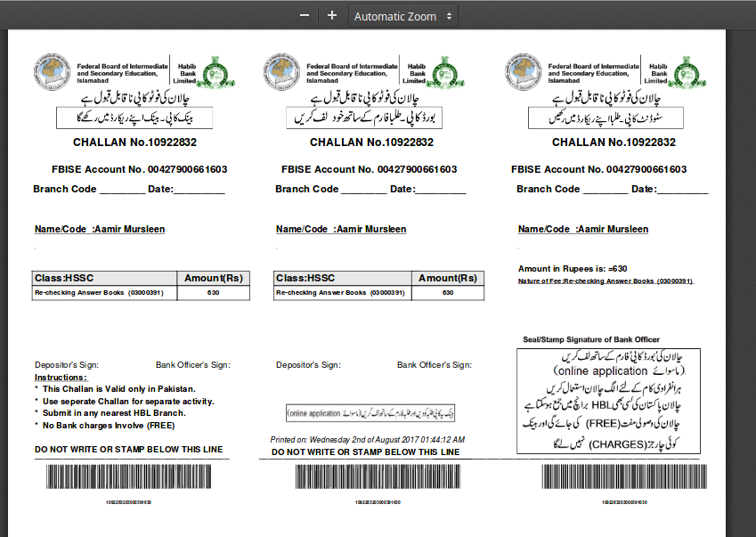This screenshot has width=756, height=537.
Task: Click 'Depositor's Sign:' in left copy
Action: (67, 365)
